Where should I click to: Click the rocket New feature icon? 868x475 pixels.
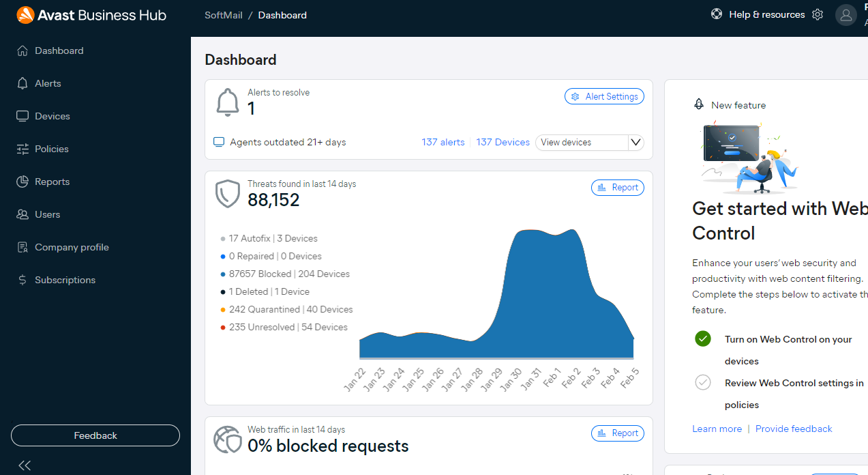(699, 104)
